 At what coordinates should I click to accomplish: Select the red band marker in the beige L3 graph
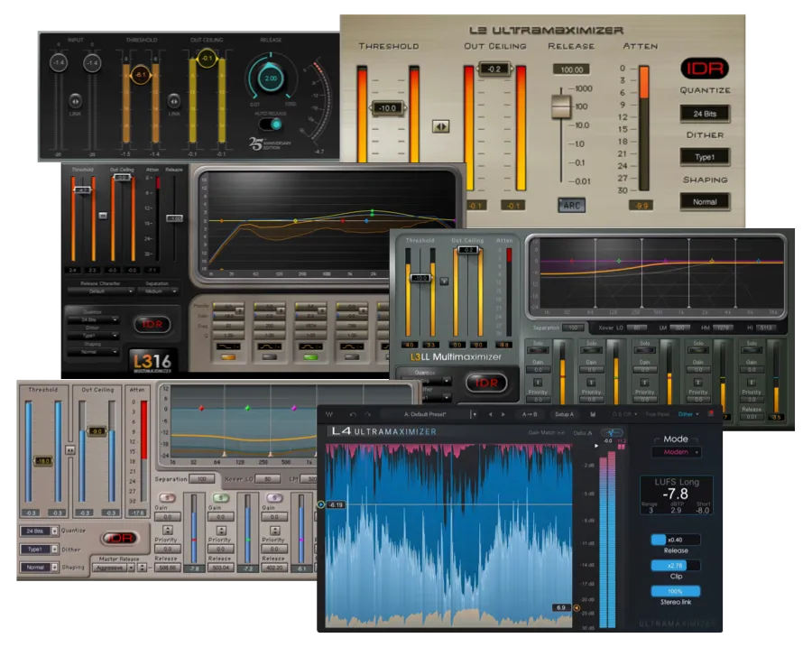(x=201, y=408)
